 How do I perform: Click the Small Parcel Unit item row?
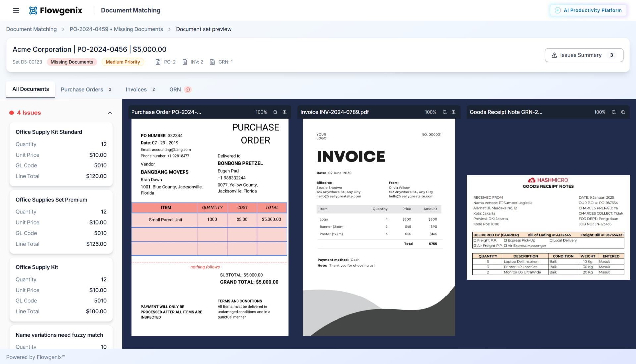click(209, 220)
